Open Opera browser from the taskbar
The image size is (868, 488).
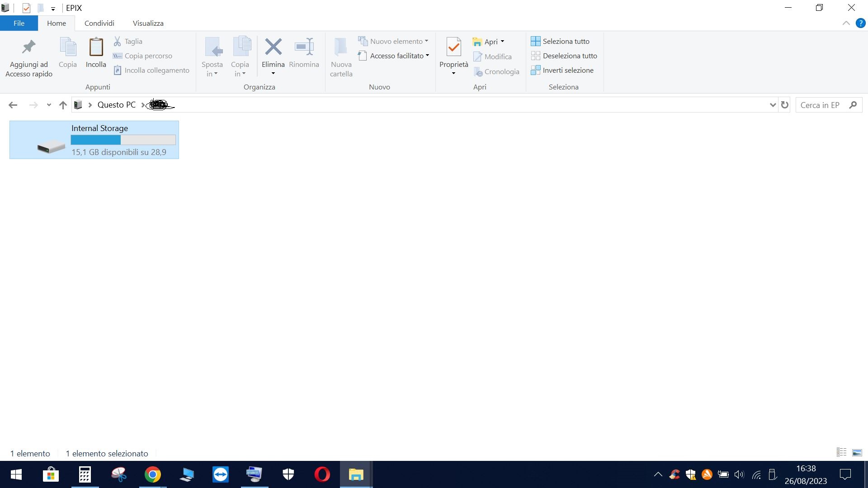click(322, 474)
